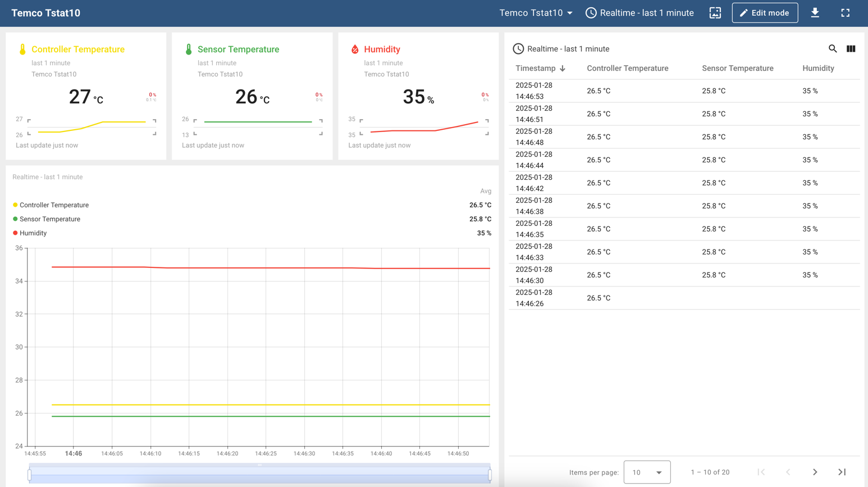Expand the Items per page selector
The width and height of the screenshot is (868, 487).
coord(647,472)
